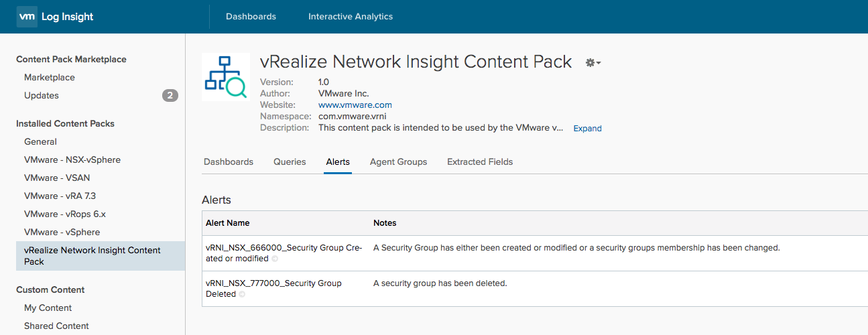868x335 pixels.
Task: Expand the content pack description
Action: 588,128
